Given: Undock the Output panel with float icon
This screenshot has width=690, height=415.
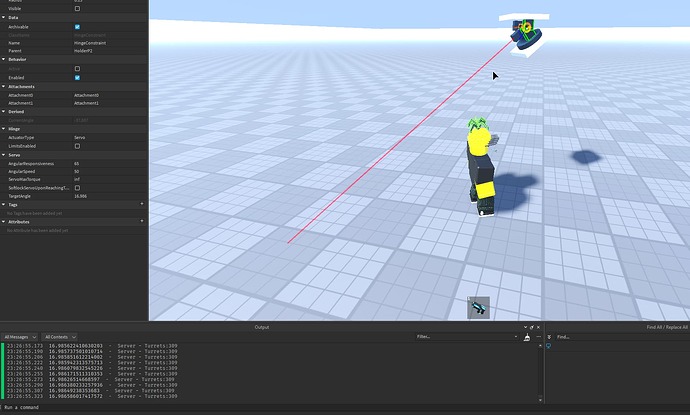Looking at the screenshot, I should pos(532,327).
